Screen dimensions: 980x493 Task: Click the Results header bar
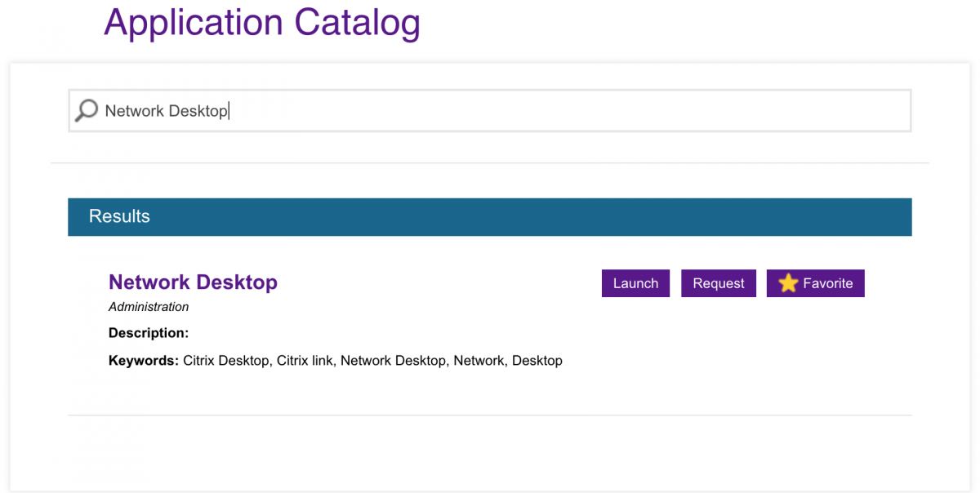pos(490,216)
